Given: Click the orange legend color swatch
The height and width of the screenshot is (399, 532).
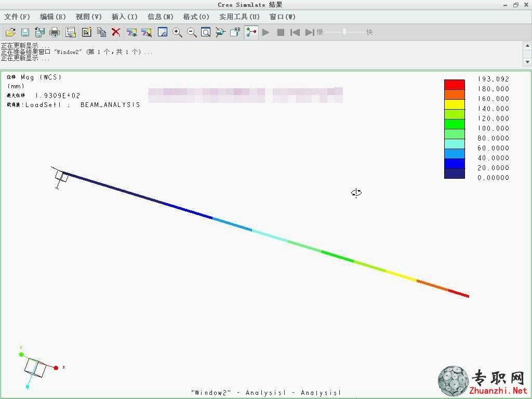Looking at the screenshot, I should tap(454, 95).
